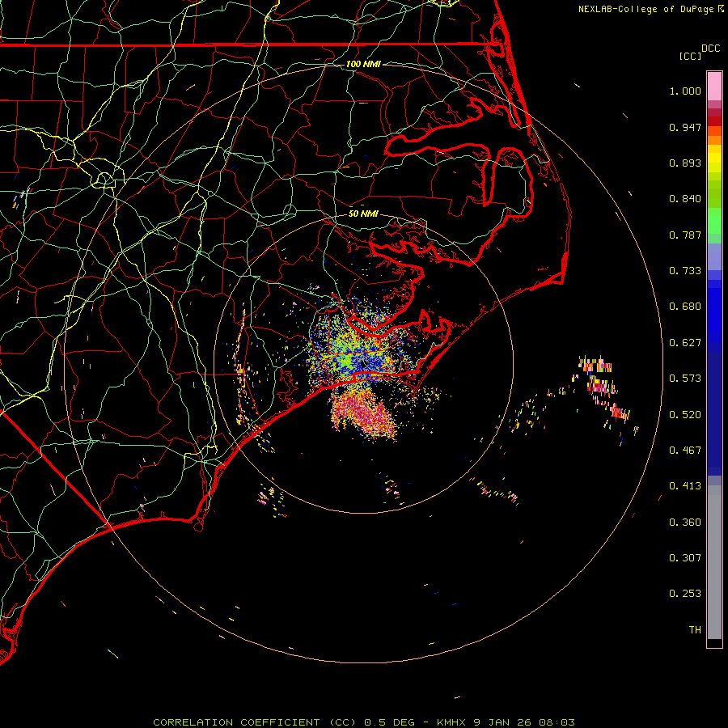The height and width of the screenshot is (728, 728).
Task: Click the pink echo band far east offshore
Action: click(603, 387)
